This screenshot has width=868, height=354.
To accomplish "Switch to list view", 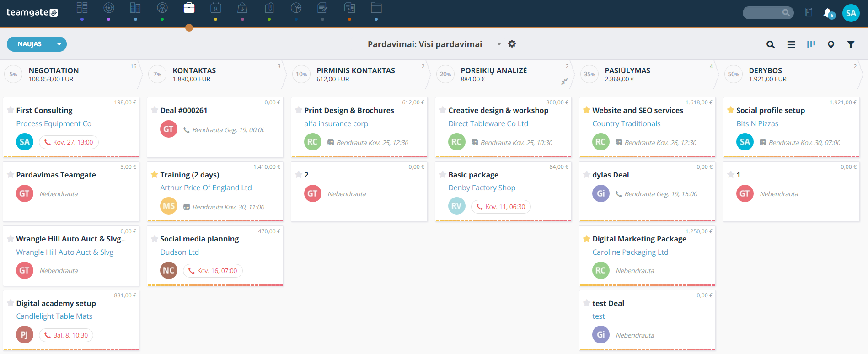I will (x=791, y=44).
